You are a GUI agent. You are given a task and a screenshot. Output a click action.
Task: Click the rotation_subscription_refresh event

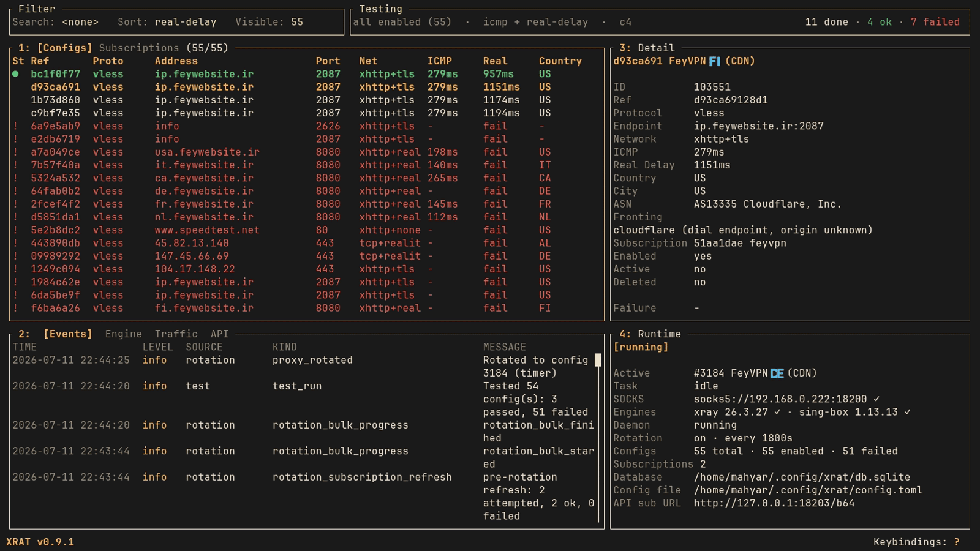pos(362,477)
